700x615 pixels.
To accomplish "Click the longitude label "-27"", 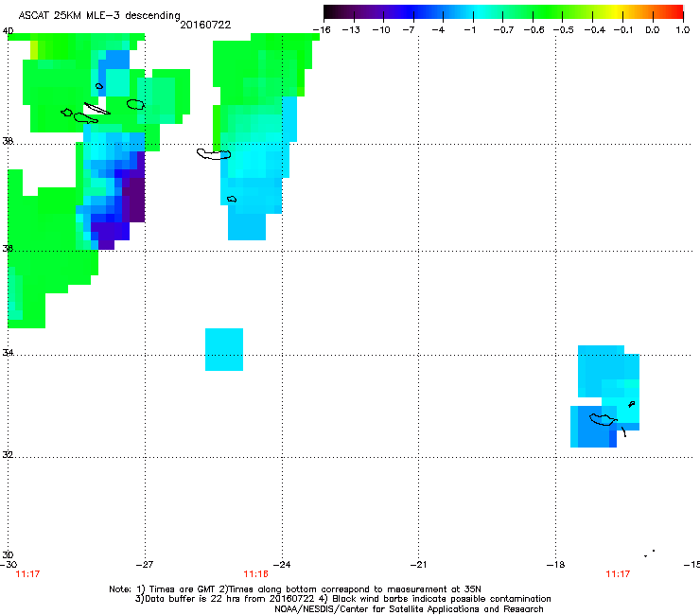I will coord(145,565).
